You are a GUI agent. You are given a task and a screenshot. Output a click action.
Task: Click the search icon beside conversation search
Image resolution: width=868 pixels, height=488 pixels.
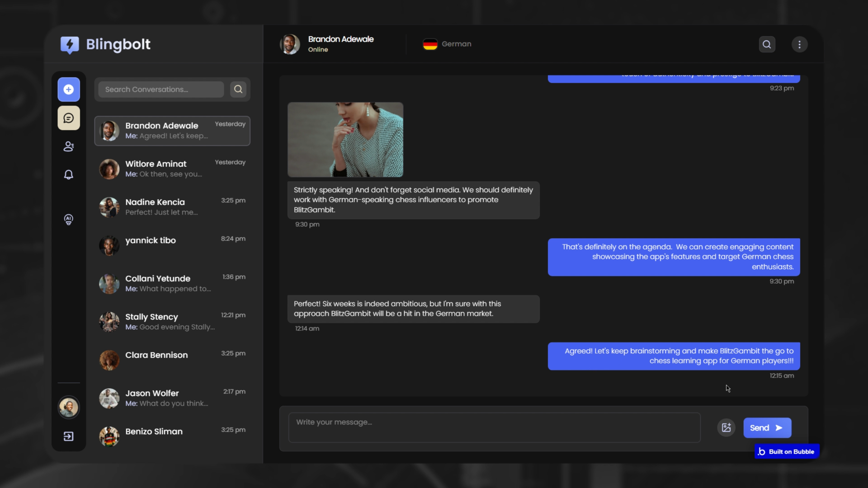[238, 89]
